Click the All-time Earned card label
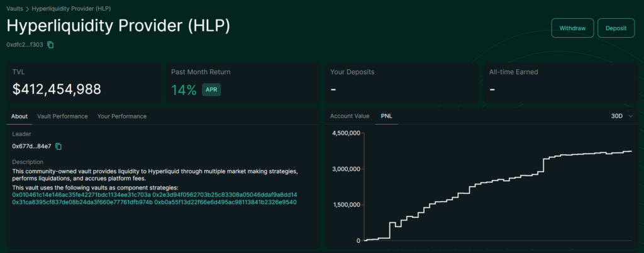The height and width of the screenshot is (253, 644). point(513,72)
